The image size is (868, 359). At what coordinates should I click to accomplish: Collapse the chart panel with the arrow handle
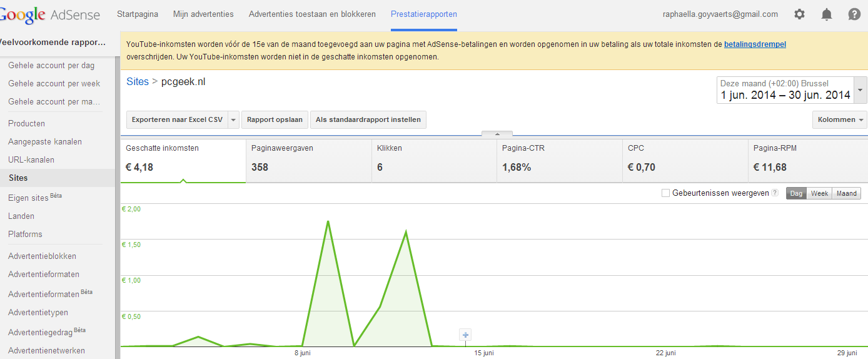coord(497,134)
